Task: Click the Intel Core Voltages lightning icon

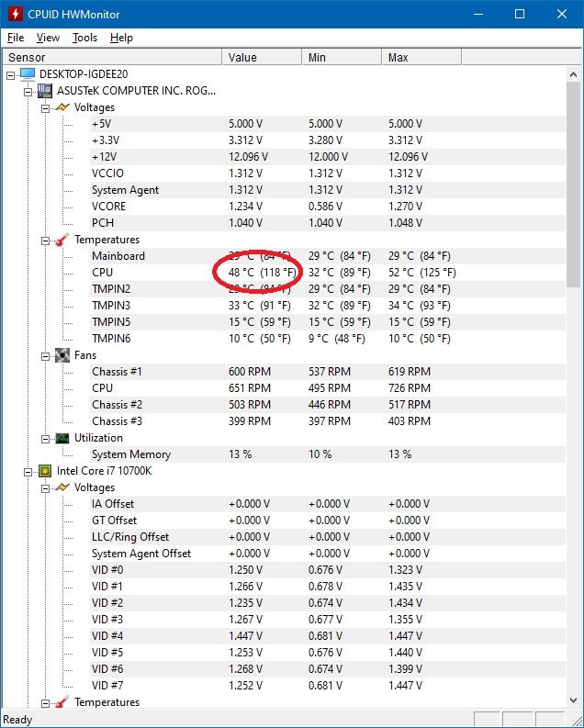Action: click(x=62, y=487)
